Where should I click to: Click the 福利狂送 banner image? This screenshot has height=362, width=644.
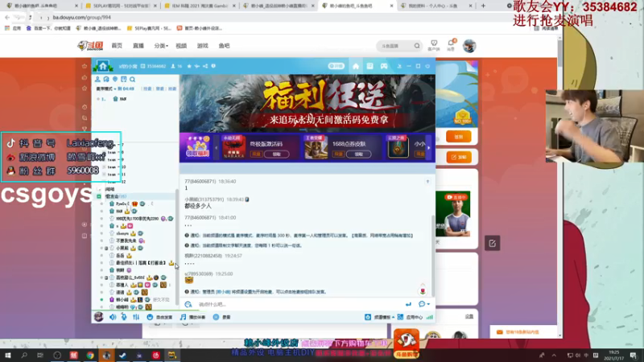pos(308,103)
